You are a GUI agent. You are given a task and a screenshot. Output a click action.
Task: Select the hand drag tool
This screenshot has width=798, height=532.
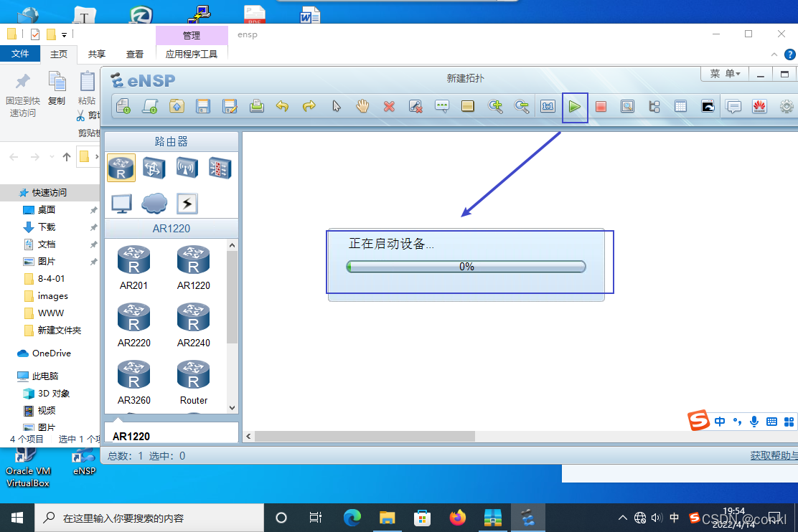click(x=362, y=106)
